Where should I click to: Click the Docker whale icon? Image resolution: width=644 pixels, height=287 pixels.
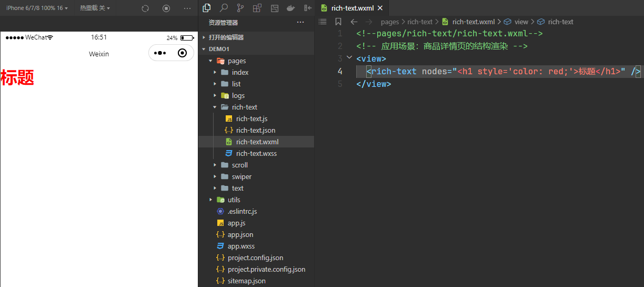click(x=290, y=8)
